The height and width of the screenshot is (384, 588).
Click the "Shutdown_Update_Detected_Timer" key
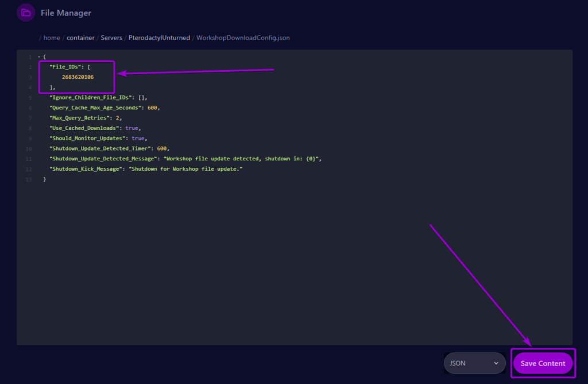pos(100,149)
